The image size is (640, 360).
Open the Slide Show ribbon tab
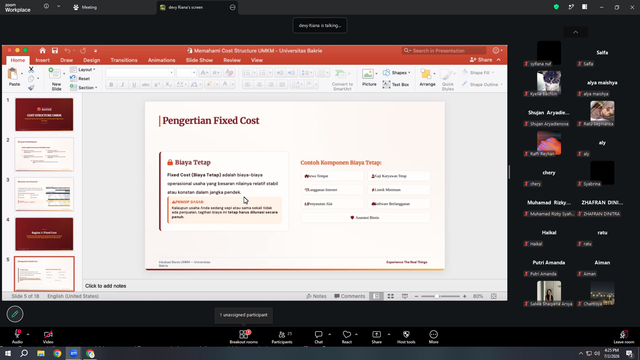199,60
